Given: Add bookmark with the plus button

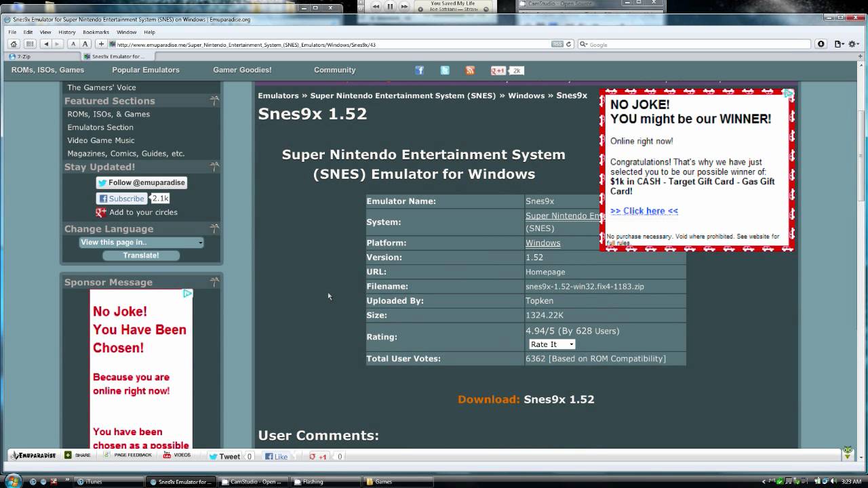Looking at the screenshot, I should pos(102,44).
